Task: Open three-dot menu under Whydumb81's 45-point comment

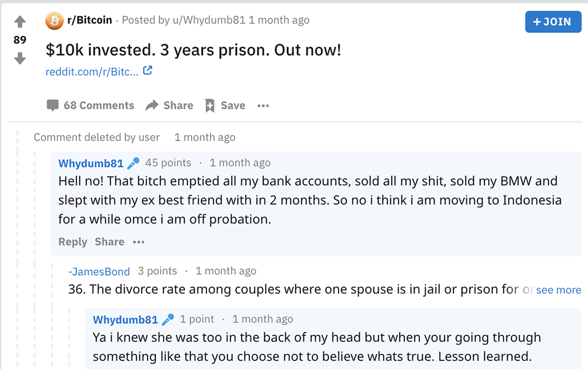Action: click(138, 242)
